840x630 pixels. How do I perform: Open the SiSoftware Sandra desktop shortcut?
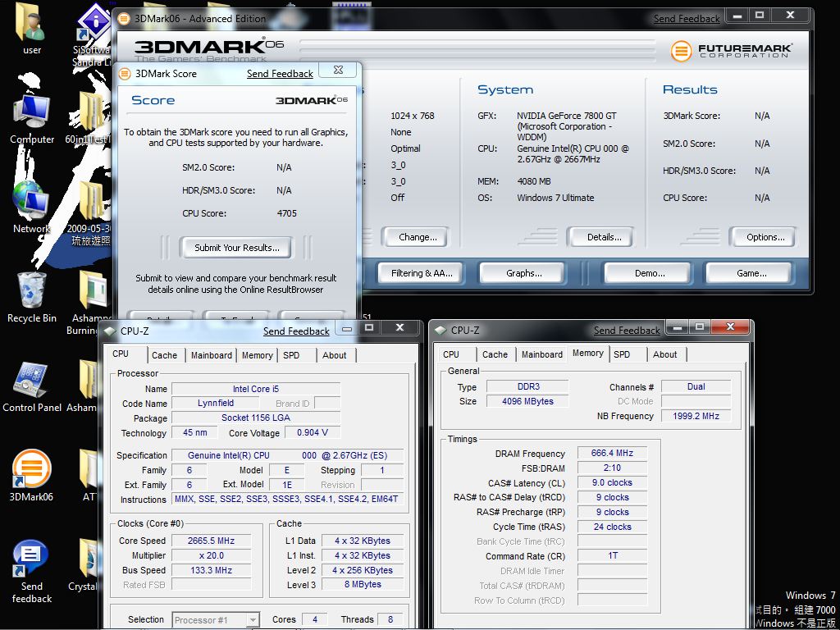(x=92, y=34)
